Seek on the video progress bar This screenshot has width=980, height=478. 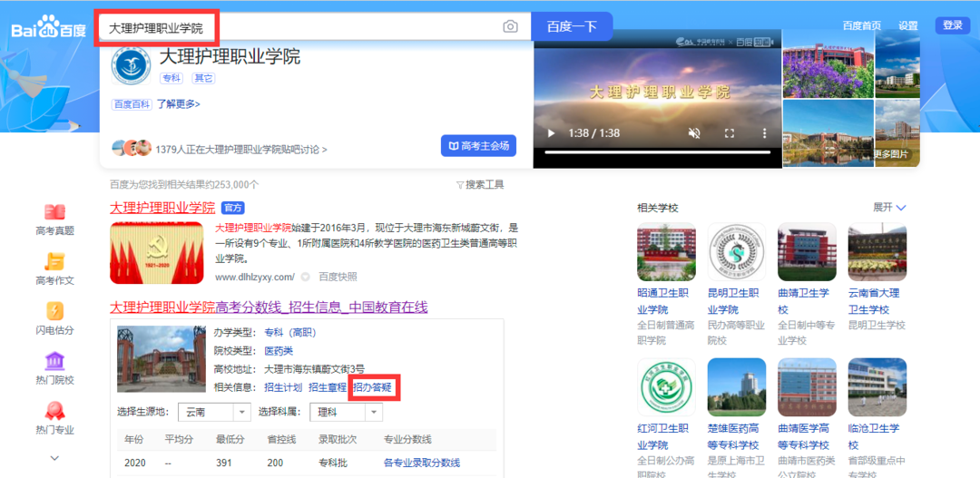[658, 151]
